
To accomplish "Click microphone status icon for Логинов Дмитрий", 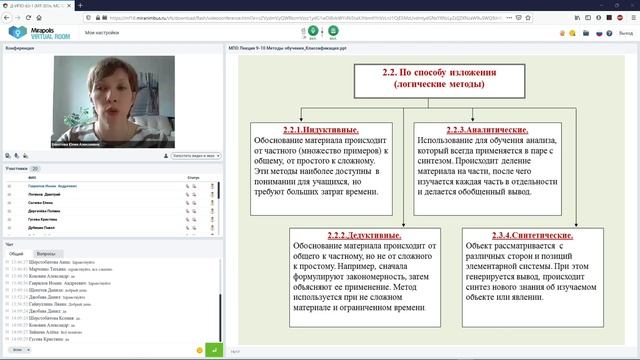I will [187, 194].
